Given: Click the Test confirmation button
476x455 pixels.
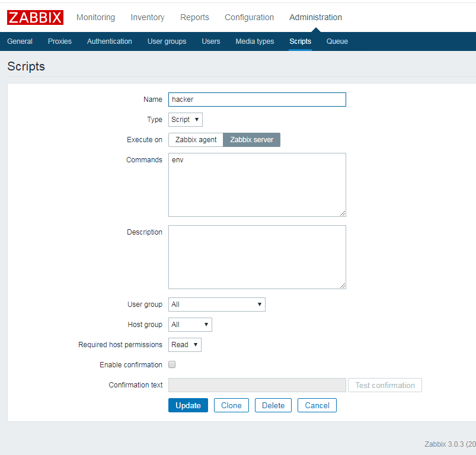Looking at the screenshot, I should coord(385,385).
